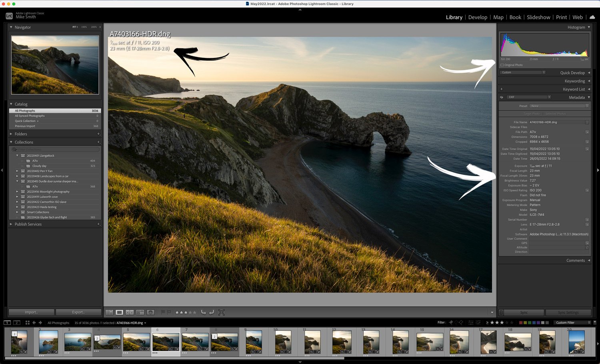Filter by edited status icon
Viewport: 600px width, 364px height.
pyautogui.click(x=471, y=322)
